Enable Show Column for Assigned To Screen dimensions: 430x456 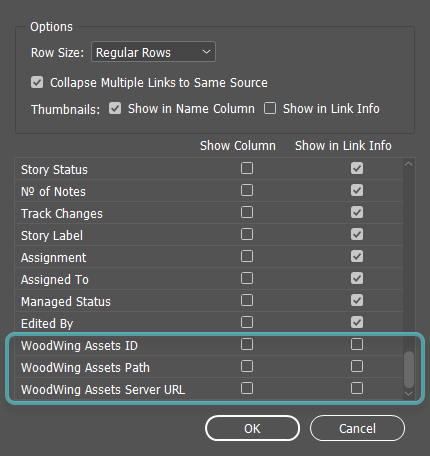pyautogui.click(x=247, y=278)
